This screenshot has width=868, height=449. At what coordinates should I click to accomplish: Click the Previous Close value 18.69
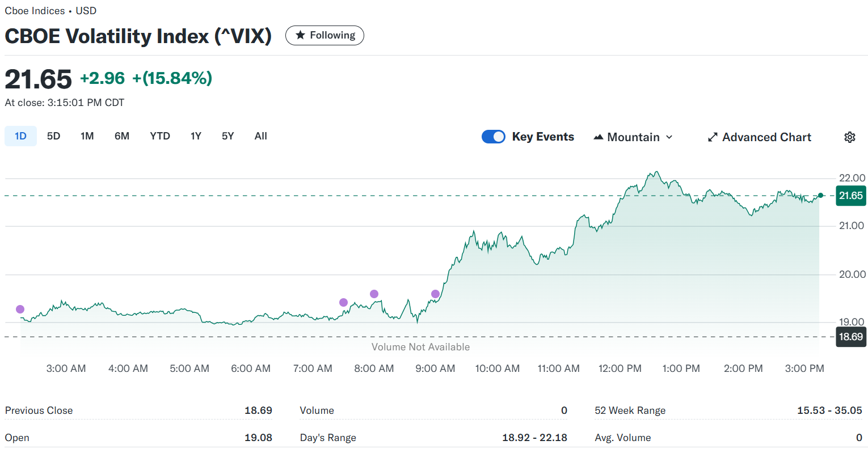click(x=258, y=410)
